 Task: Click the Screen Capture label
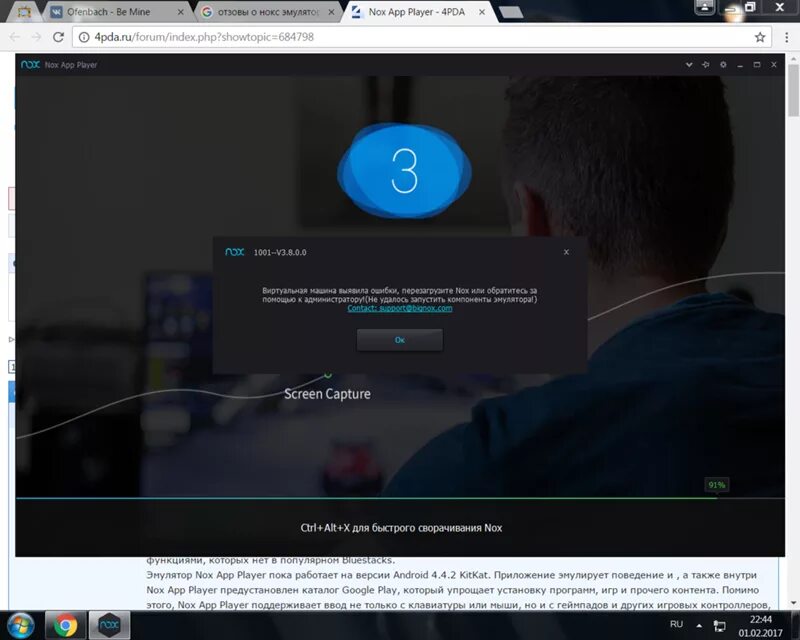coord(327,394)
